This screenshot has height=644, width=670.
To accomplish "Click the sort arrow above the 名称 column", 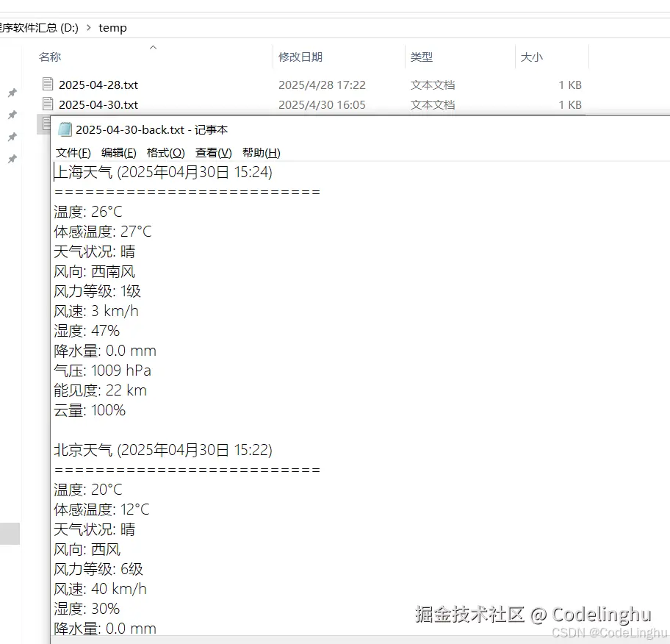I will 153,47.
